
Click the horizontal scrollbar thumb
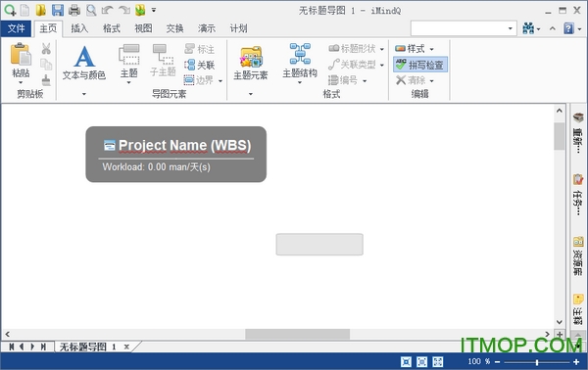click(297, 334)
